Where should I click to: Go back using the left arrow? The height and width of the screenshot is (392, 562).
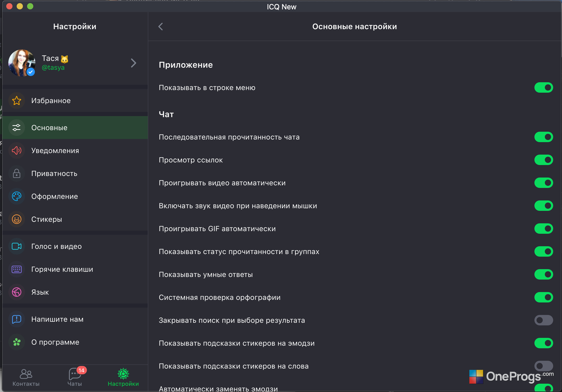161,26
